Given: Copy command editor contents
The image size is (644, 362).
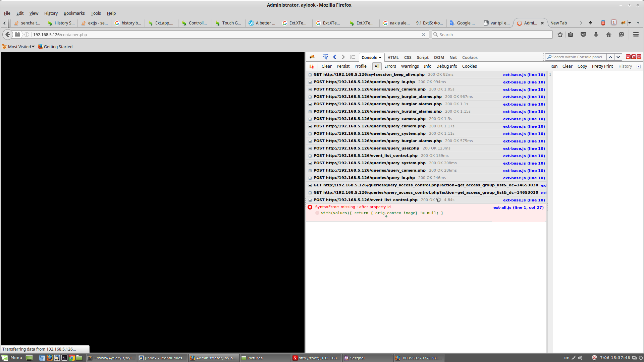Looking at the screenshot, I should [x=582, y=66].
